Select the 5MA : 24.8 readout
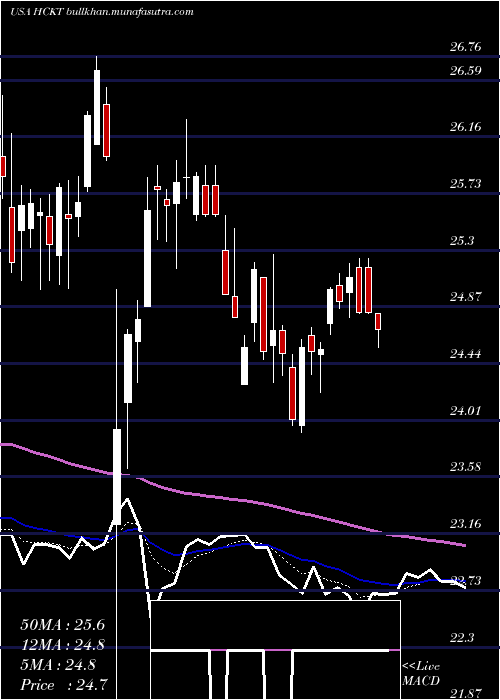This screenshot has height=700, width=500. point(58,665)
